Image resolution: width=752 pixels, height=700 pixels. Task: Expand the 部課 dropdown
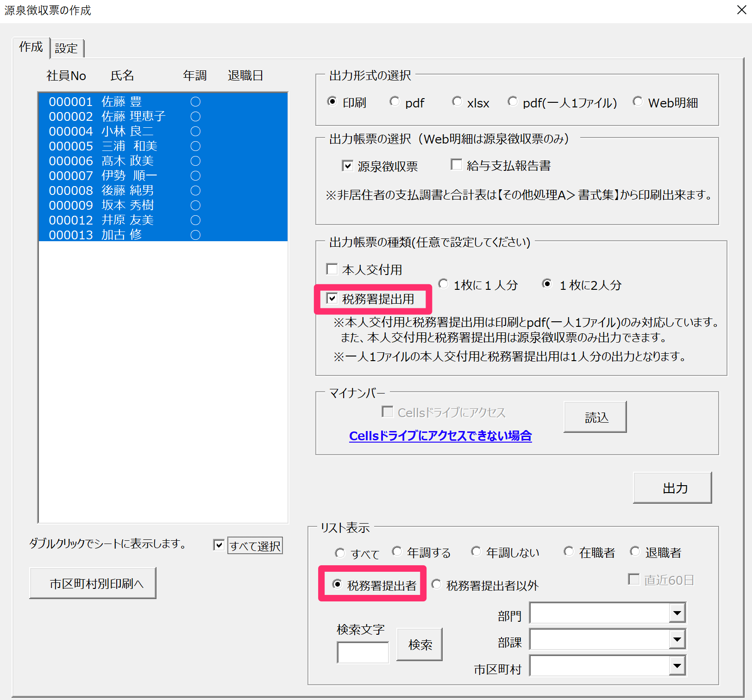pos(677,640)
